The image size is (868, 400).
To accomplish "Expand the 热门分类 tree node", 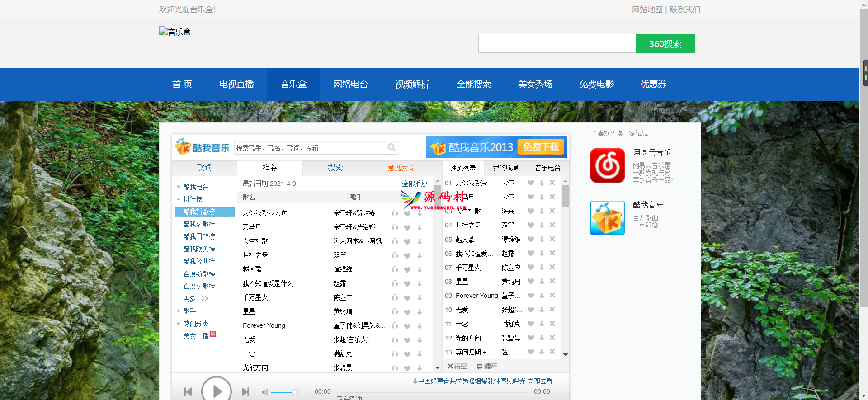I will coord(179,324).
